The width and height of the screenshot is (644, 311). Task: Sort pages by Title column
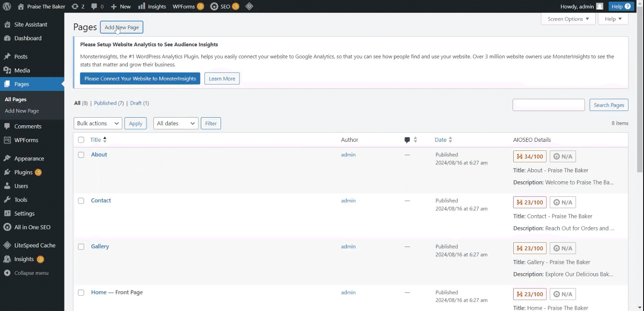click(99, 140)
